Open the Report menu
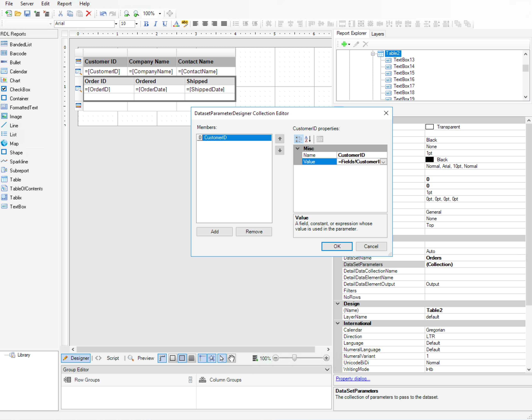 (64, 3)
